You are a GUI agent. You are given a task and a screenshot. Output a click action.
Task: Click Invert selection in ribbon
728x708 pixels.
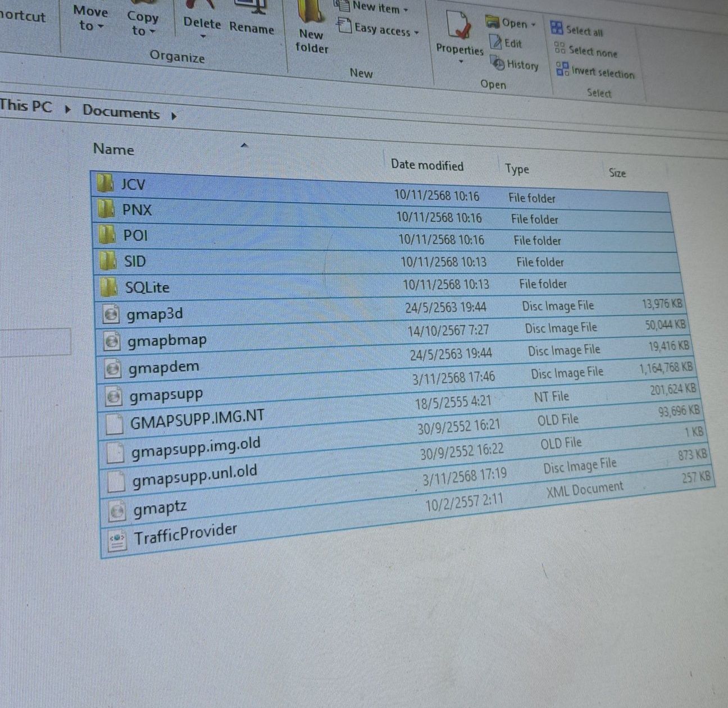[x=595, y=71]
